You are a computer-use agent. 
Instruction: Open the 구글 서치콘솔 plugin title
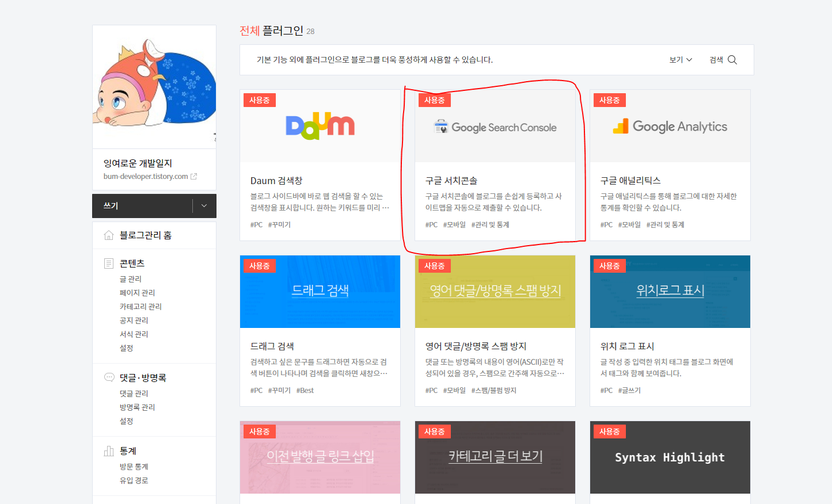451,181
